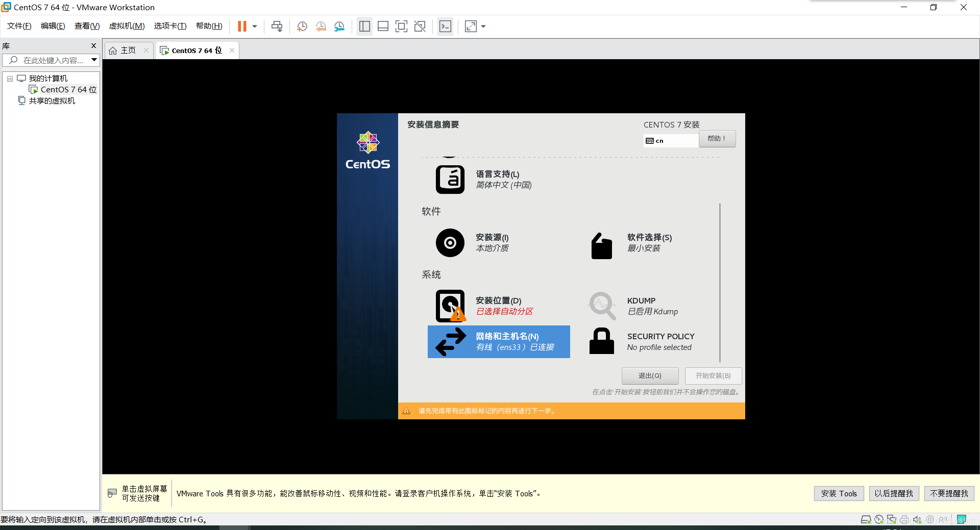Open the 文件(F) menu
This screenshot has height=530, width=980.
(x=19, y=26)
